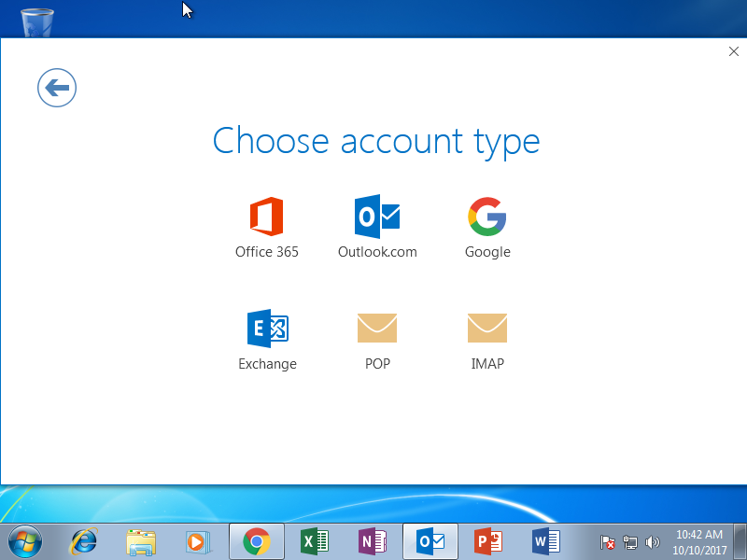Close the account setup dialog
747x560 pixels.
(734, 51)
